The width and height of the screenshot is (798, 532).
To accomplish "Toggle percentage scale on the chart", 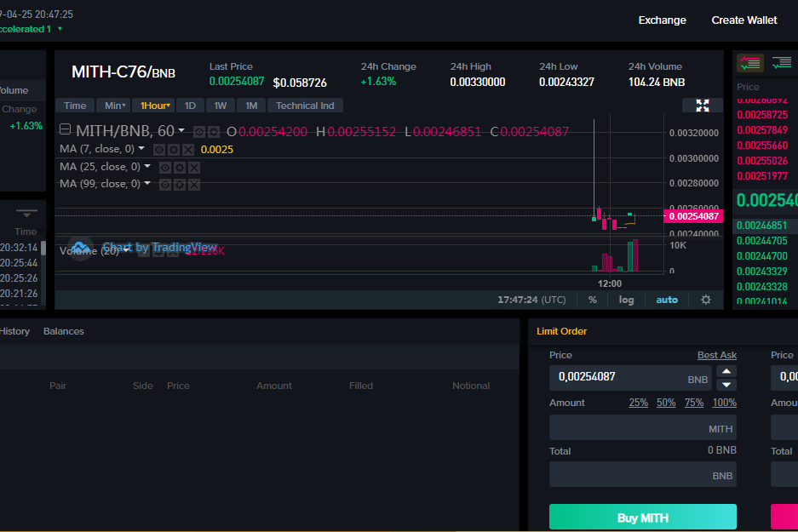I will coord(593,300).
